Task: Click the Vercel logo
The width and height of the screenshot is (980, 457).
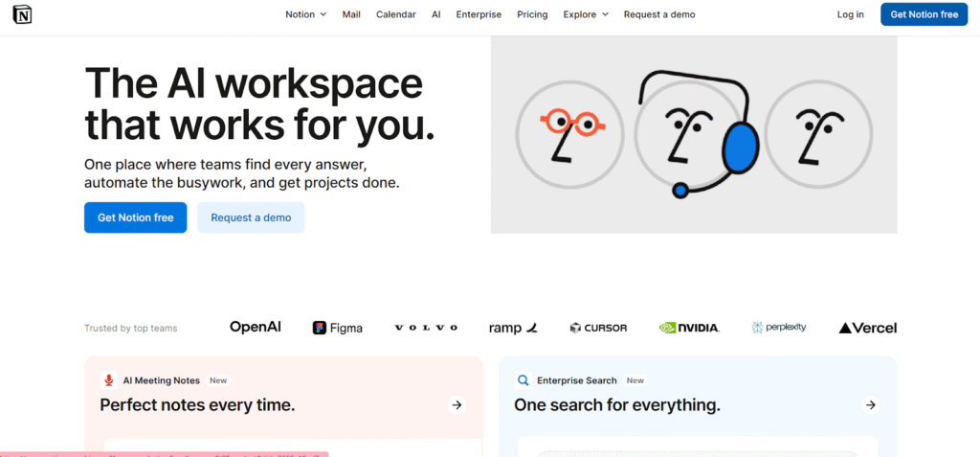Action: pos(867,328)
